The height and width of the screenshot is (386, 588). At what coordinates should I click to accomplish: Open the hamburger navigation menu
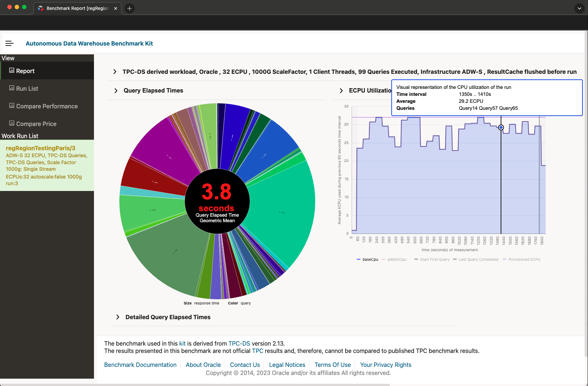click(x=9, y=43)
